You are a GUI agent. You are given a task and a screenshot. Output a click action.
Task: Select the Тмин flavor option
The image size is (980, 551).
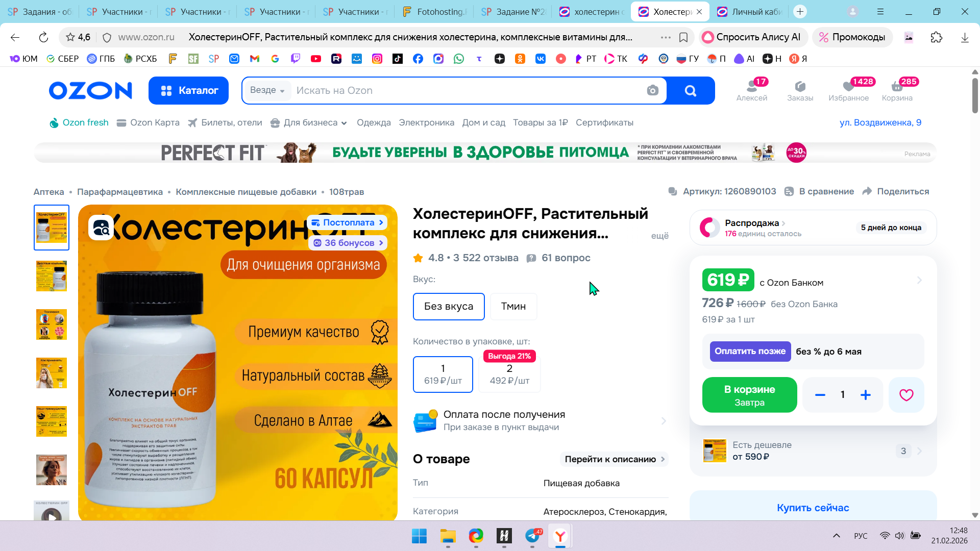point(513,307)
